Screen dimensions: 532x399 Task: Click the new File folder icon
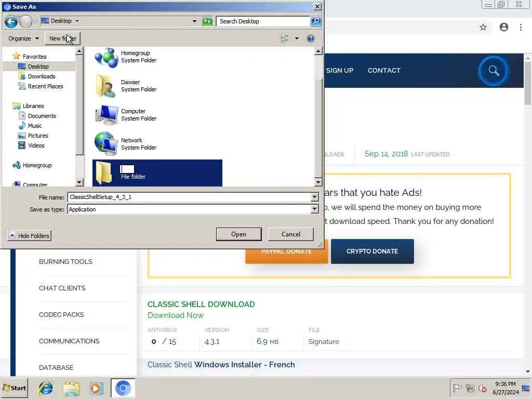(103, 172)
